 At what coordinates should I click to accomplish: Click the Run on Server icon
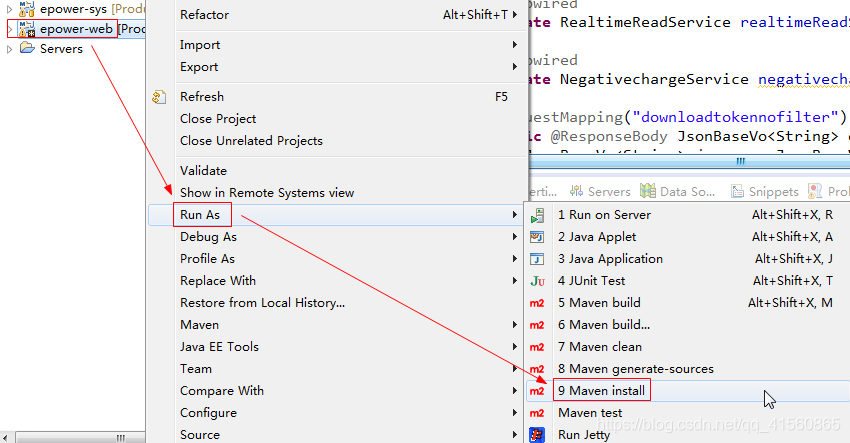(538, 215)
